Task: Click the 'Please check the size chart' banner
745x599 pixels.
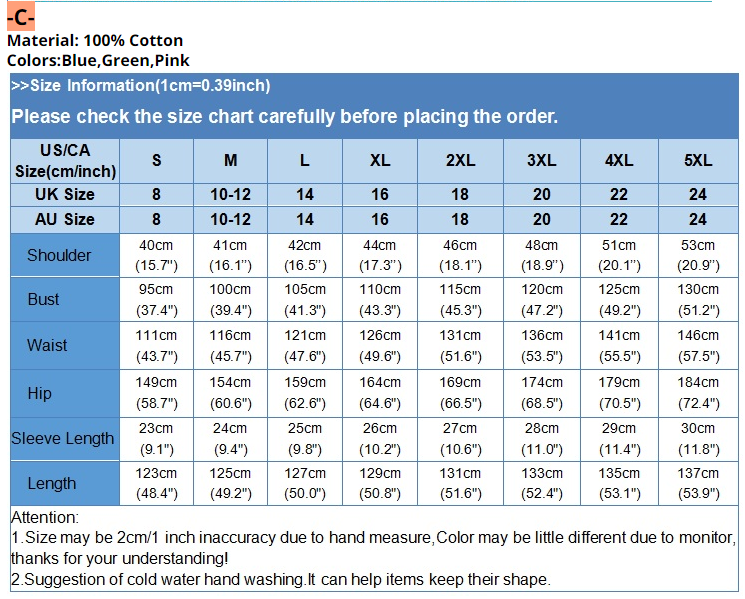Action: [x=284, y=116]
